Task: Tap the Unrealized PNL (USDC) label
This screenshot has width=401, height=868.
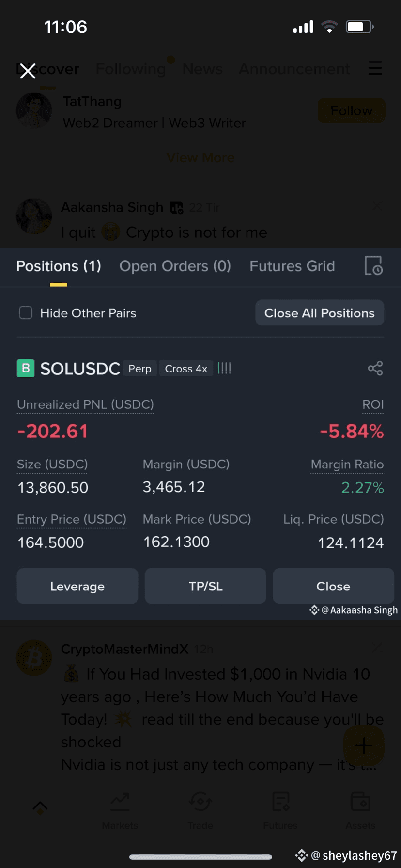Action: 85,404
